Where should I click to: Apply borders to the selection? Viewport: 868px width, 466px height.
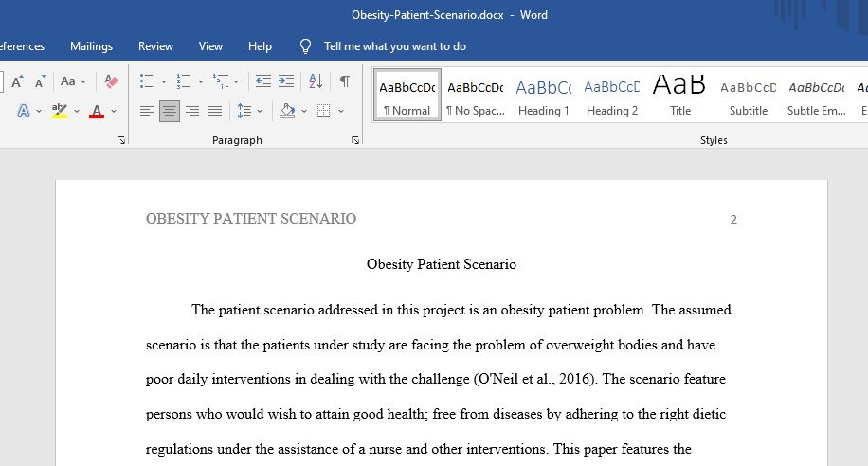point(324,111)
